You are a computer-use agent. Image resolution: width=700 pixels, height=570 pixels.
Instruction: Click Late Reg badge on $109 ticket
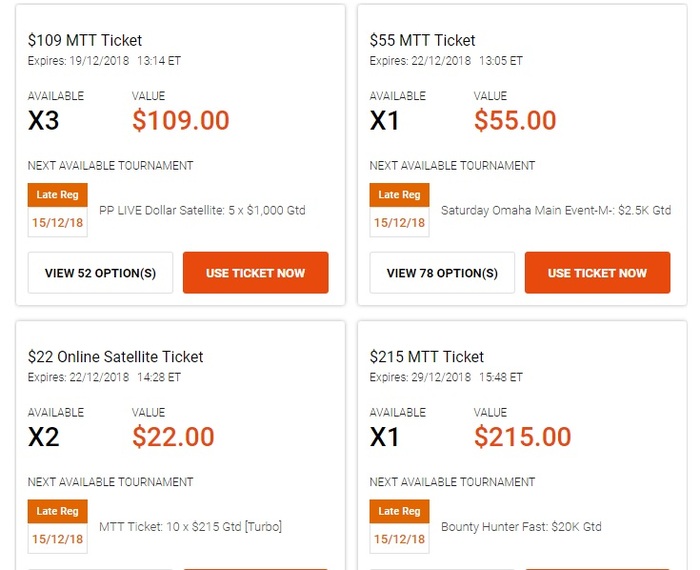(x=58, y=195)
